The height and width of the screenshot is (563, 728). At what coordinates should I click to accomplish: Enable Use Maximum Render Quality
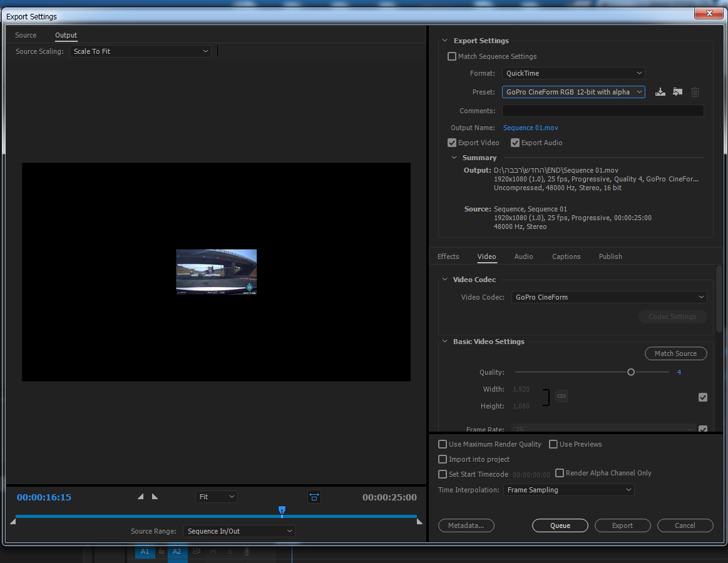[x=443, y=444]
